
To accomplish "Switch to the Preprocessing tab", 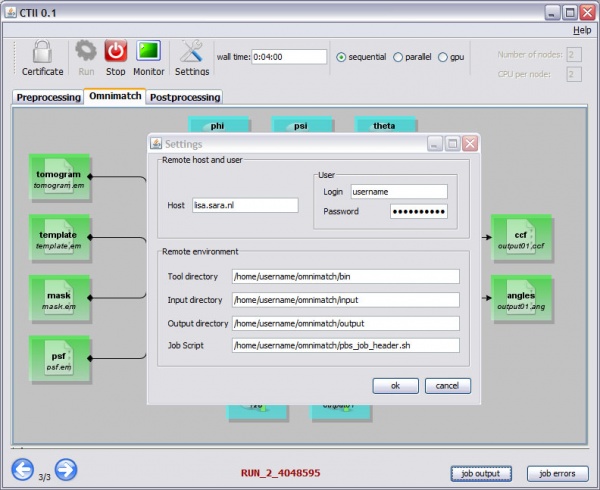I will pos(47,97).
